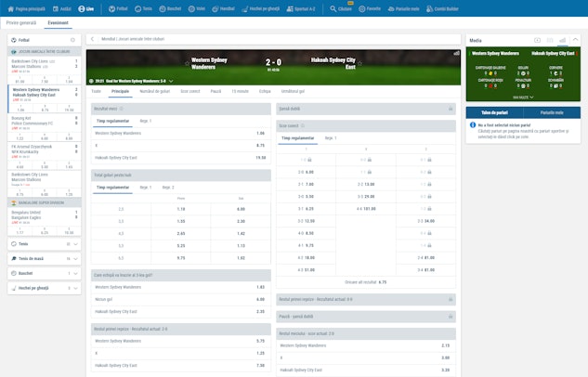Switch to Privire generală tab
This screenshot has width=588, height=377.
[22, 20]
